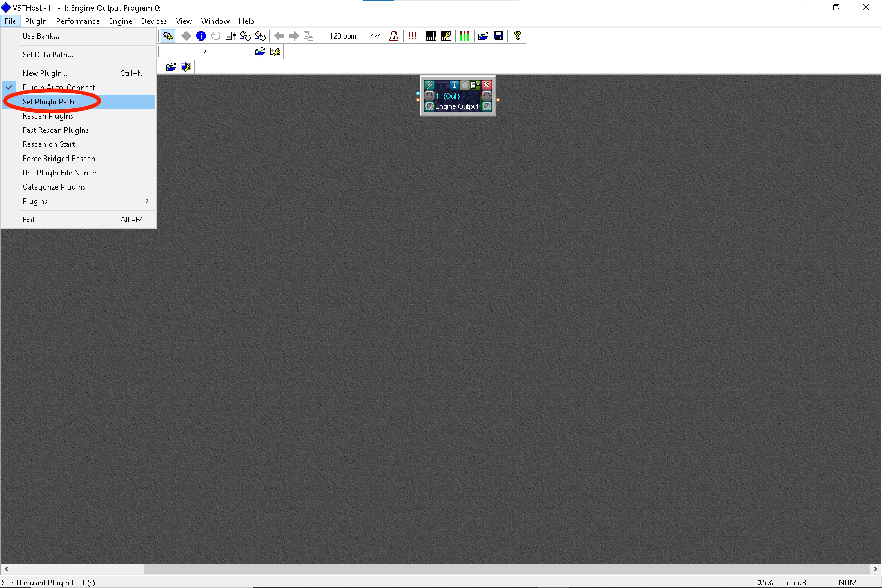Click left speaker icon on Engine Output module
882x588 pixels.
pyautogui.click(x=429, y=106)
